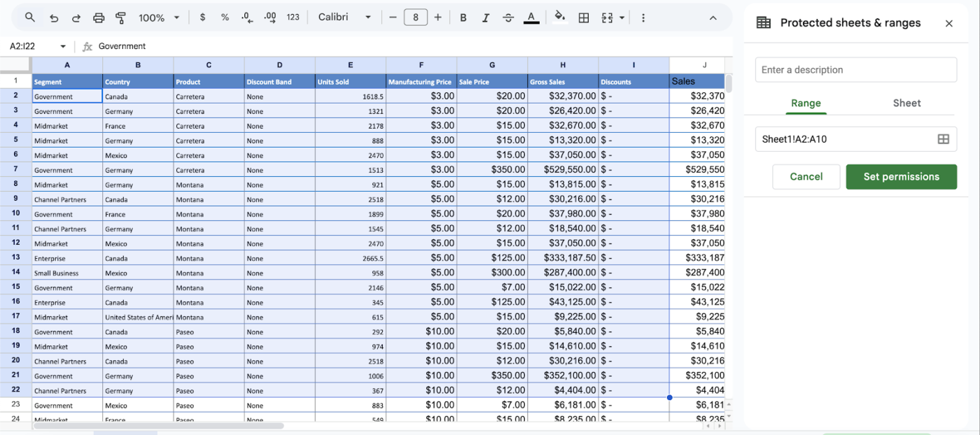Open the borders tool

[x=583, y=17]
